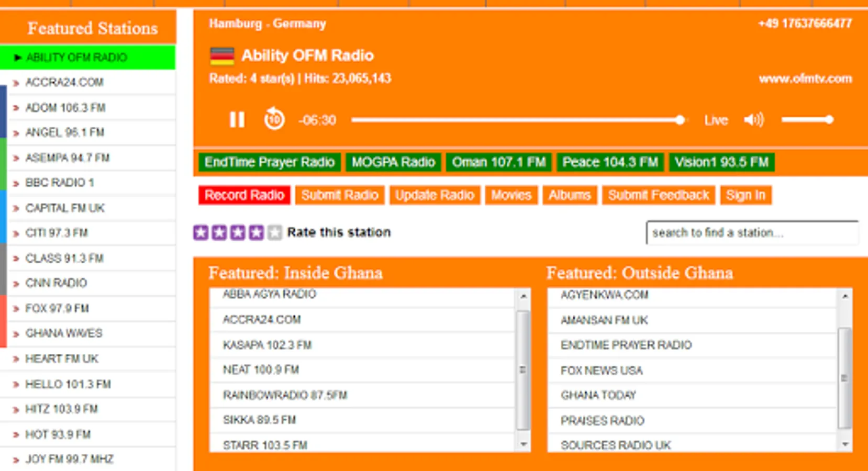Click Outside Ghana list scroll-down arrow
868x471 pixels.
point(844,444)
